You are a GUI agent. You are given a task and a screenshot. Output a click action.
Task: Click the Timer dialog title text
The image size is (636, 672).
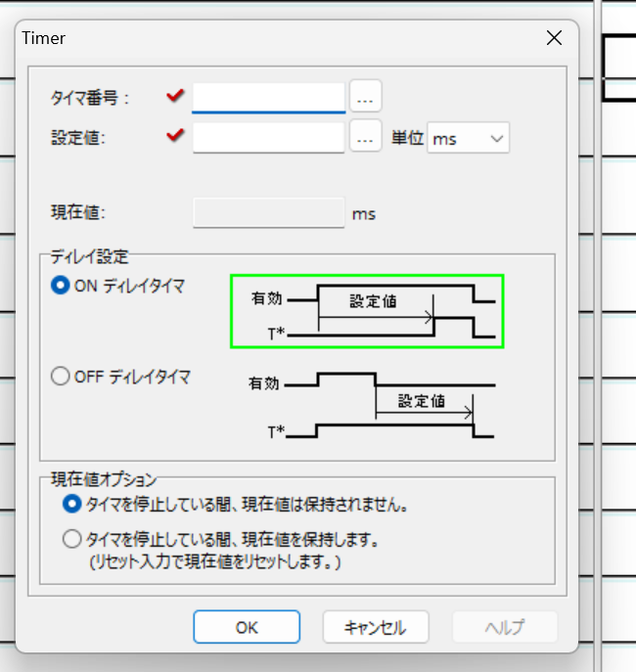click(x=44, y=38)
